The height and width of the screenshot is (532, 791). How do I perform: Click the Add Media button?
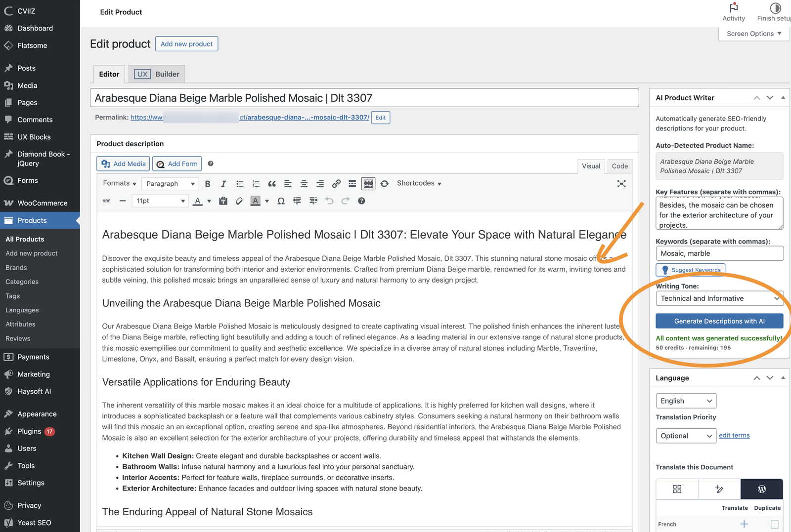123,164
